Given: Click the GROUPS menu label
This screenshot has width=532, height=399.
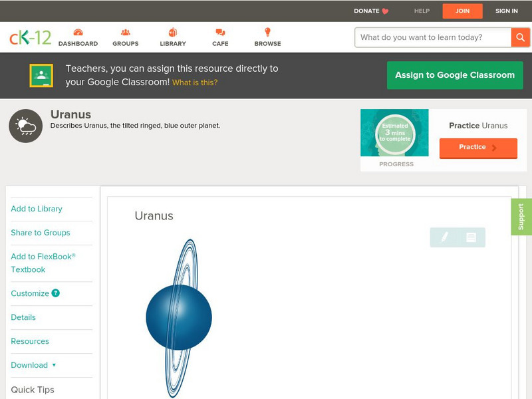Looking at the screenshot, I should [x=126, y=44].
